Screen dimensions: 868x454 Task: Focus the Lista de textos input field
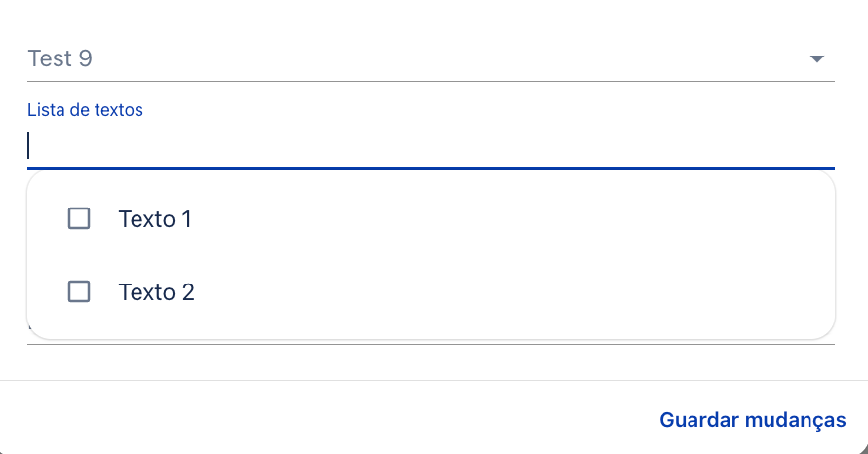coord(429,146)
